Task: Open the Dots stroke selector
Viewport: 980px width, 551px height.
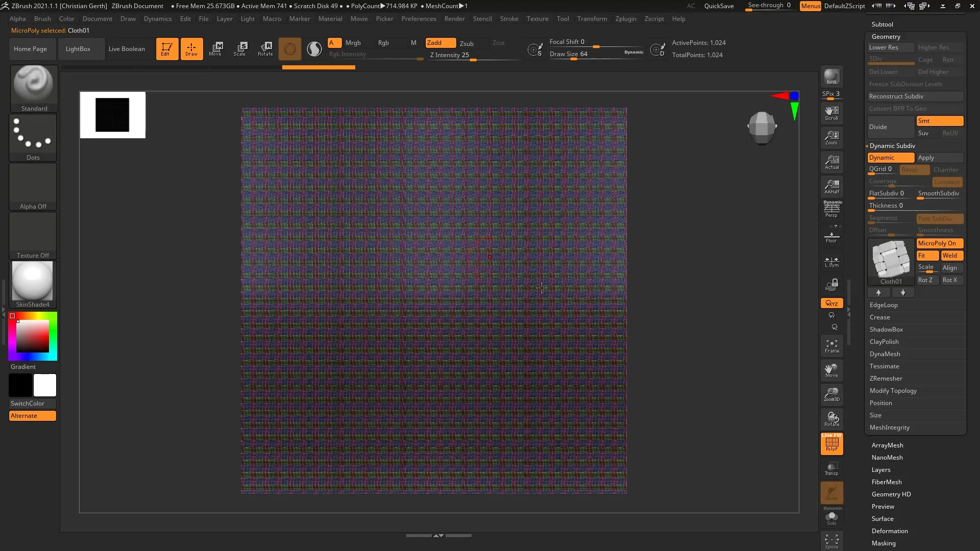Action: 33,137
